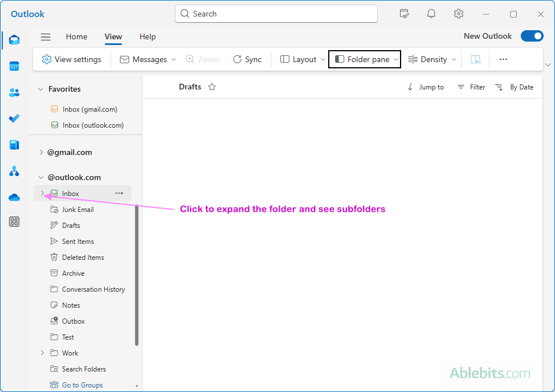Open the Filter options
Screen dimensions: 555x392
click(x=471, y=87)
